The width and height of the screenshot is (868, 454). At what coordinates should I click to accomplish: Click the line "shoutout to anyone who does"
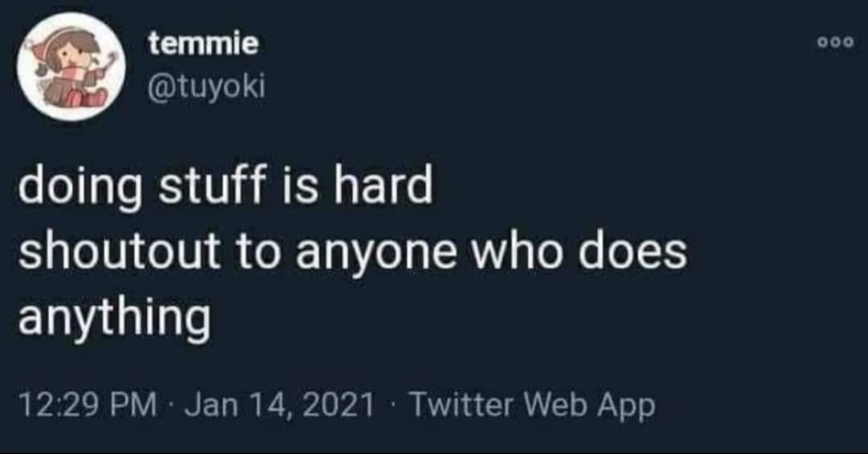pyautogui.click(x=352, y=253)
